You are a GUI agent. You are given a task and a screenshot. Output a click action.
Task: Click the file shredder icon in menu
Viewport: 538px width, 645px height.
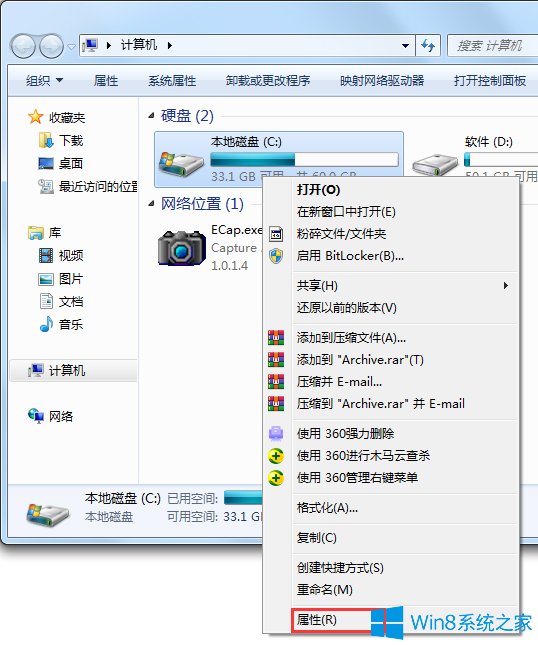276,234
